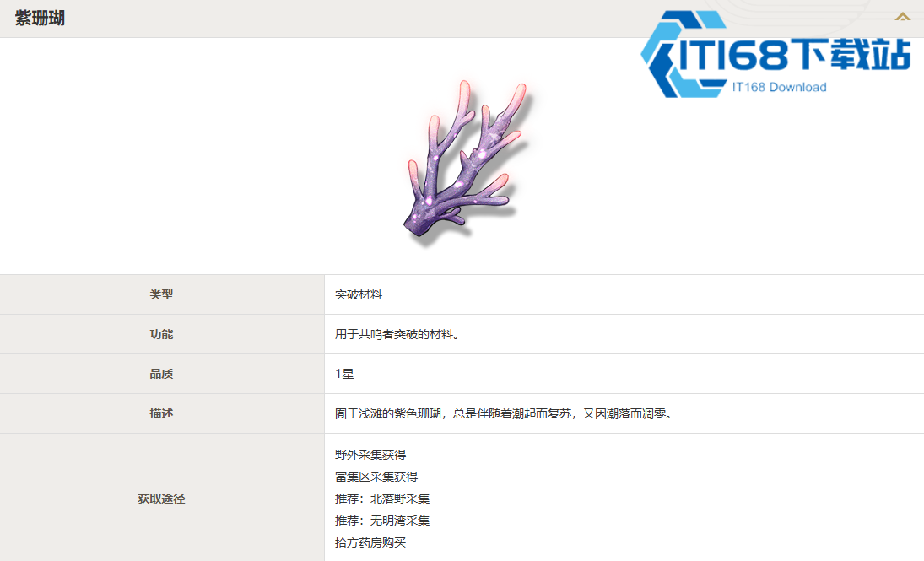Click the text 用于共鸣者突破的材料。
Screen dimensions: 924x561
tap(397, 334)
